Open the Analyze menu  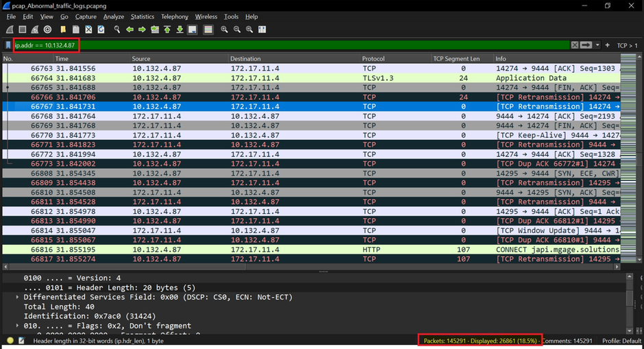click(113, 16)
